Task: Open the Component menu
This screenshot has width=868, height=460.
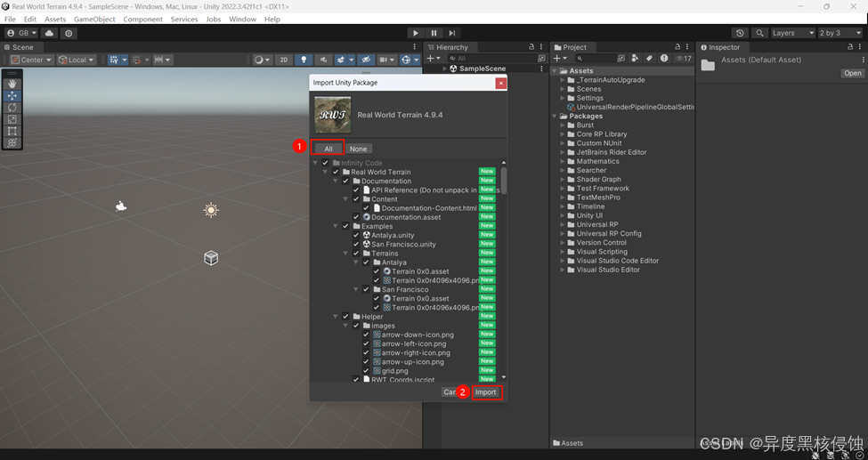Action: coord(142,19)
